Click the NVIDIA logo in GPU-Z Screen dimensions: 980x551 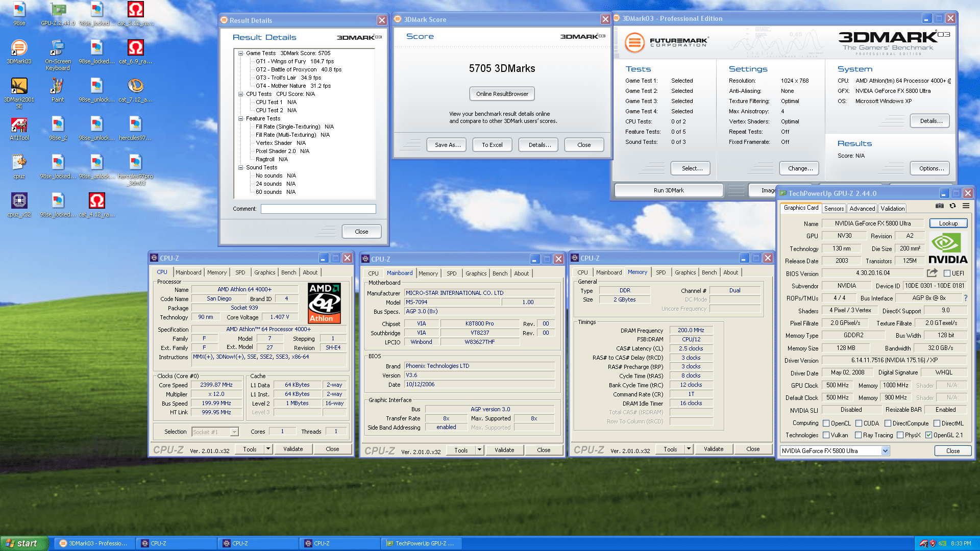(x=948, y=248)
